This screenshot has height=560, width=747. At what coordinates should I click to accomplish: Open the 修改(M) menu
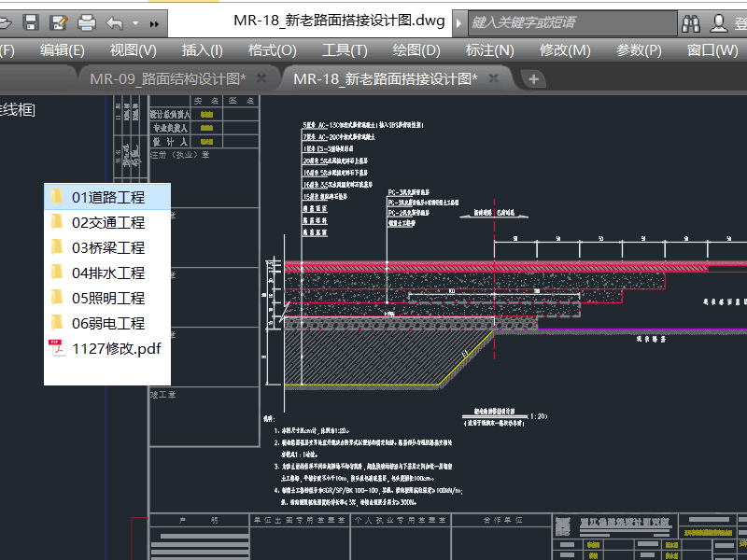[x=565, y=50]
